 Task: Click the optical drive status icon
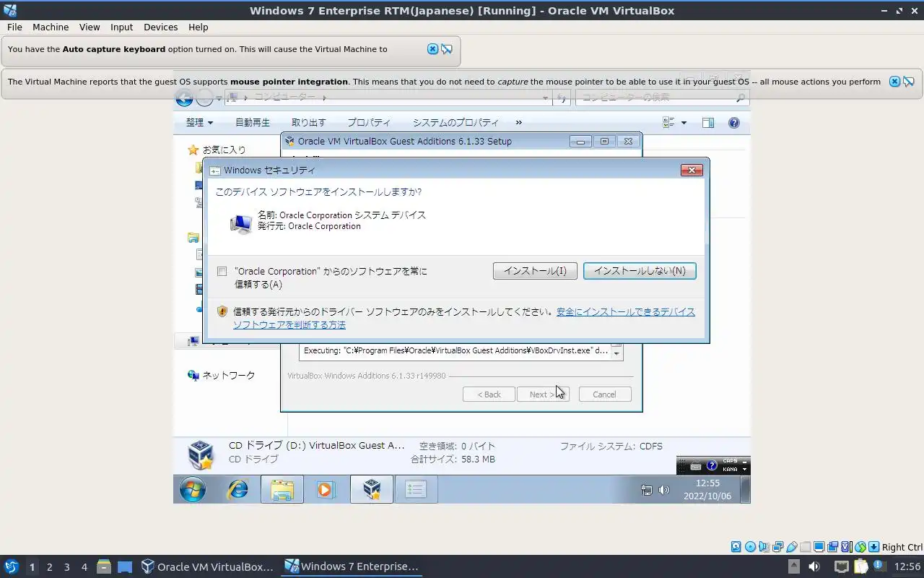(750, 547)
